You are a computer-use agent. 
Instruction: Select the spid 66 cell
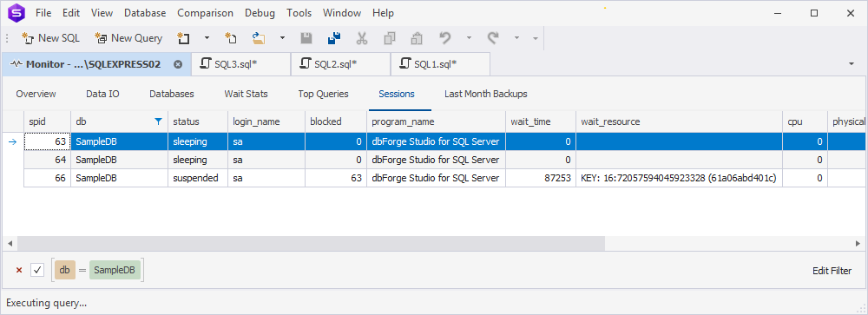click(x=47, y=178)
